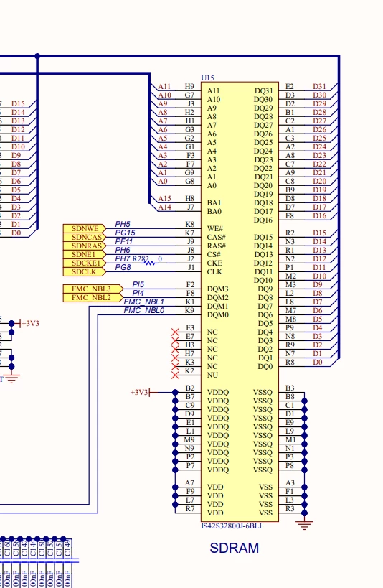
Task: Click the PH5 net annotation
Action: 123,224
